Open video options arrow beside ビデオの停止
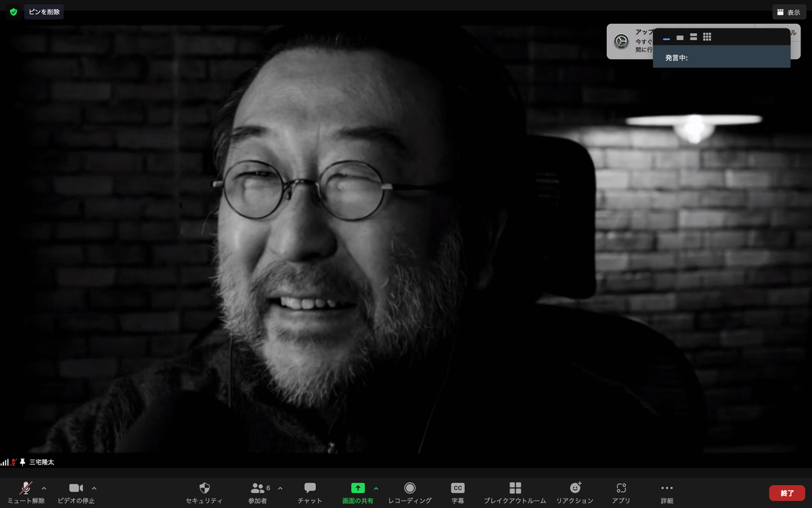812x508 pixels. click(94, 488)
